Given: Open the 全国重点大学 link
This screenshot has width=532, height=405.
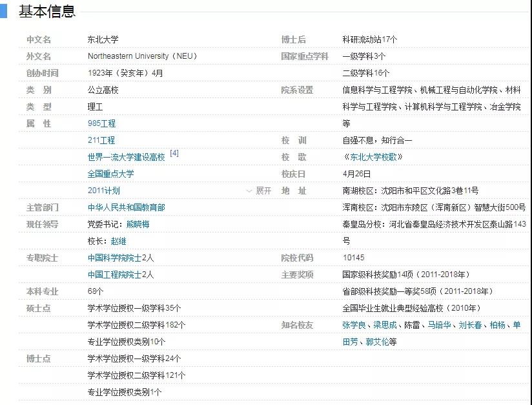Looking at the screenshot, I should pyautogui.click(x=111, y=174).
